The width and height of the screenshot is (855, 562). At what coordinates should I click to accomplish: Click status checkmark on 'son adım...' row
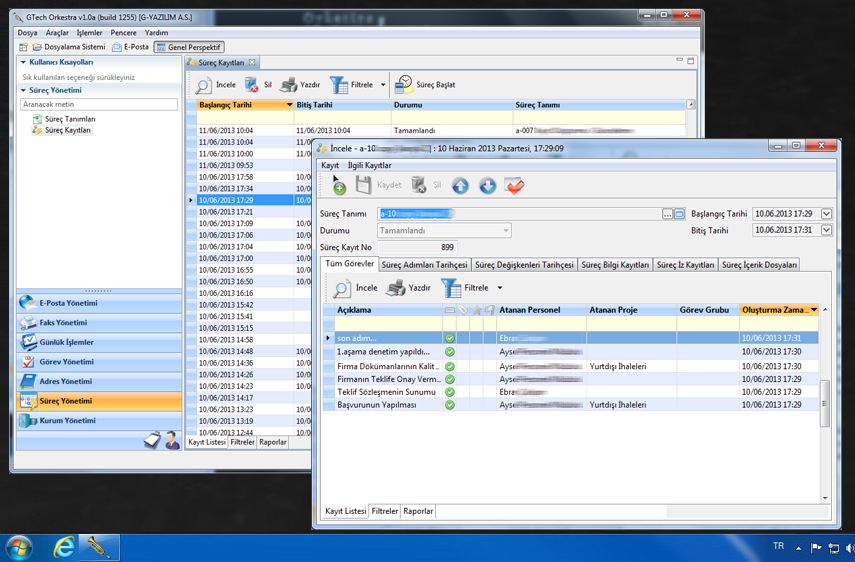(450, 339)
